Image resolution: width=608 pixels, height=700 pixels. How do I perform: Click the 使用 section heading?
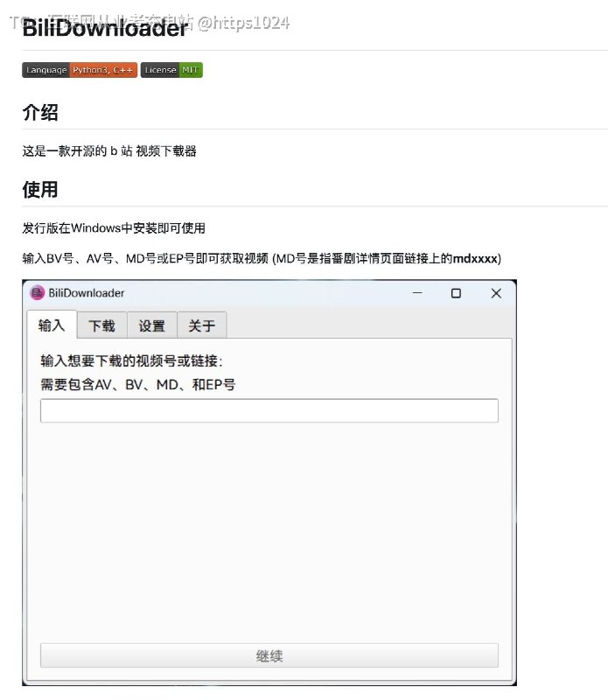(40, 189)
